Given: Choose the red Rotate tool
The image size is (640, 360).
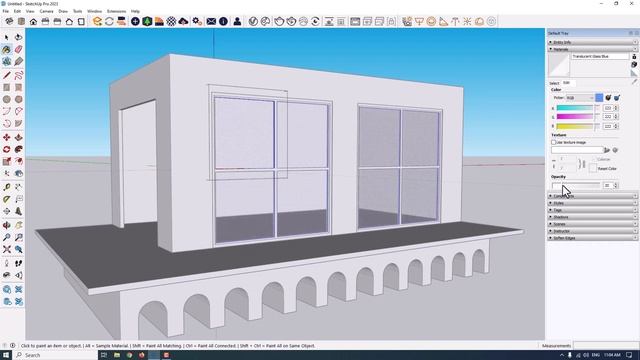Looking at the screenshot, I should pos(7,149).
